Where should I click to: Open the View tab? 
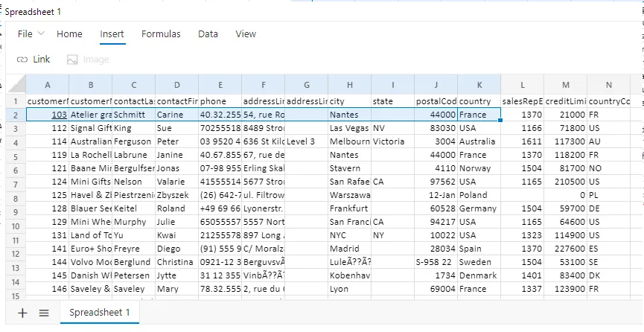(246, 33)
